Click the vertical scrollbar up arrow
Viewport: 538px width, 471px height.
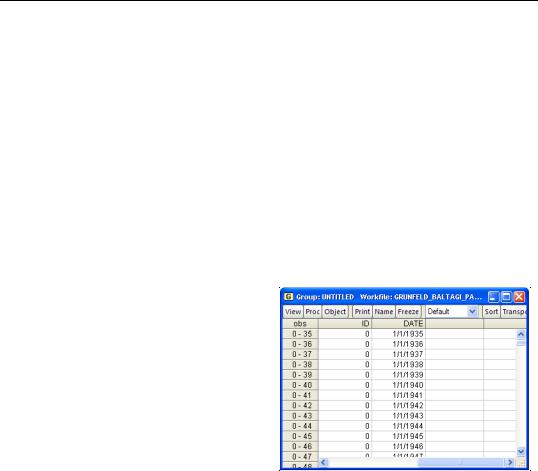click(521, 334)
